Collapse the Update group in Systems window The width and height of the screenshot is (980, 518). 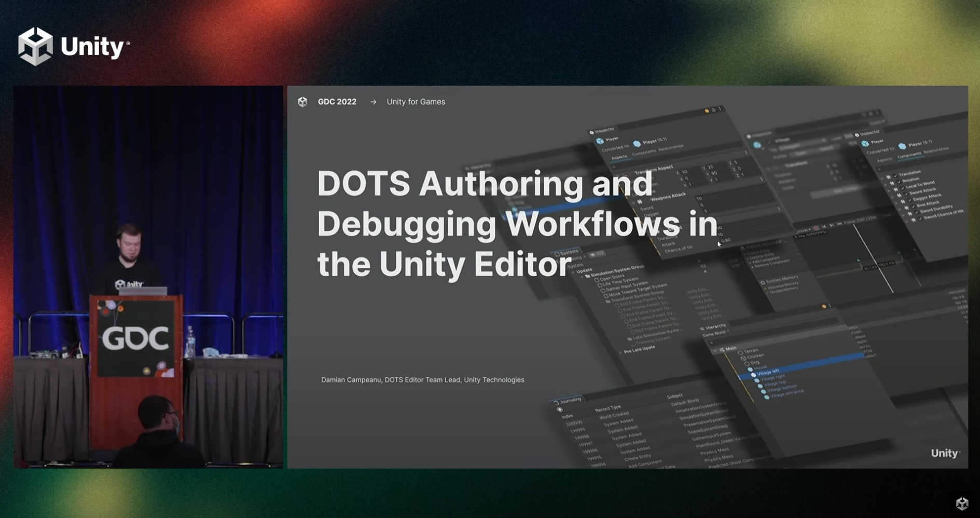pos(574,271)
